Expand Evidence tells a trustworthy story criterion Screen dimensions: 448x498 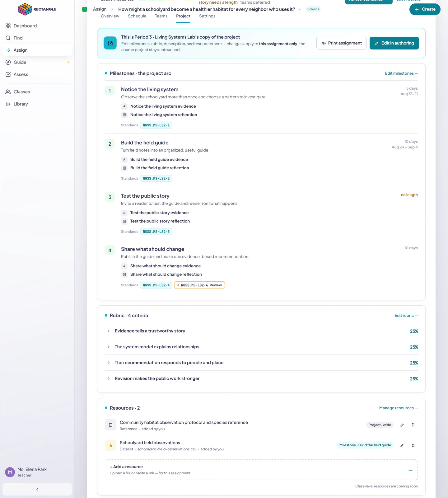tap(109, 331)
